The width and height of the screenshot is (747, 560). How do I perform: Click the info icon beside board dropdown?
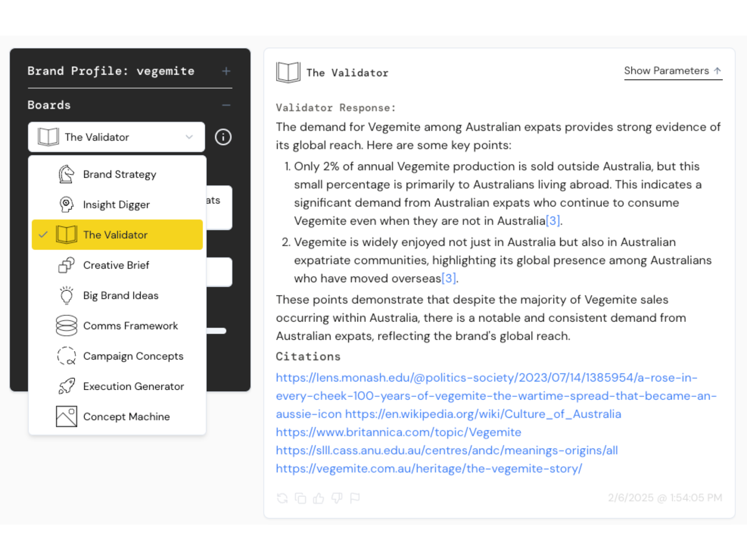point(223,137)
